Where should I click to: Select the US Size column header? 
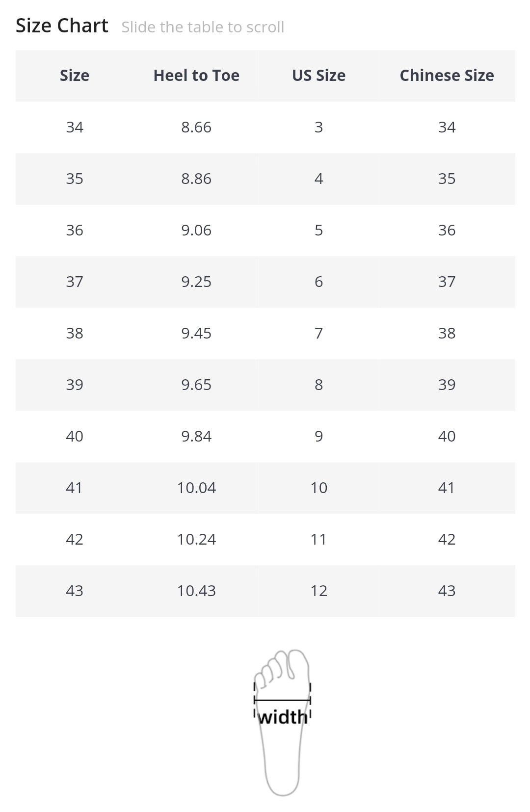pos(318,76)
